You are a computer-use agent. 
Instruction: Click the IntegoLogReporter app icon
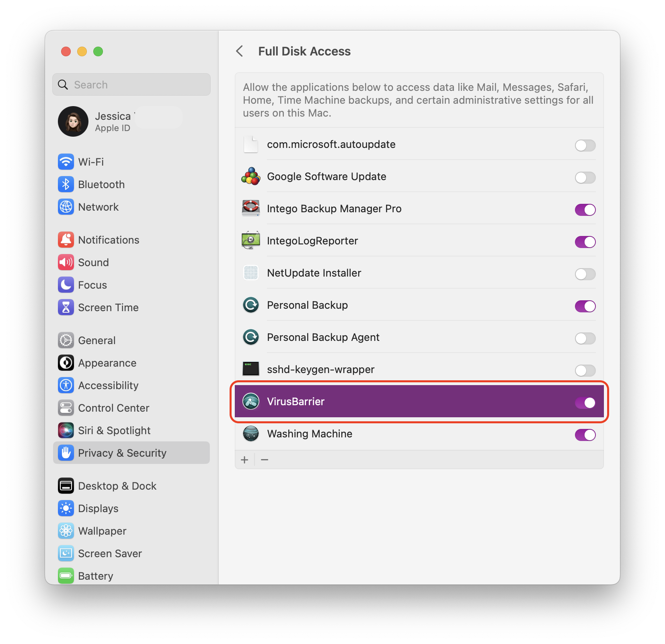click(251, 241)
